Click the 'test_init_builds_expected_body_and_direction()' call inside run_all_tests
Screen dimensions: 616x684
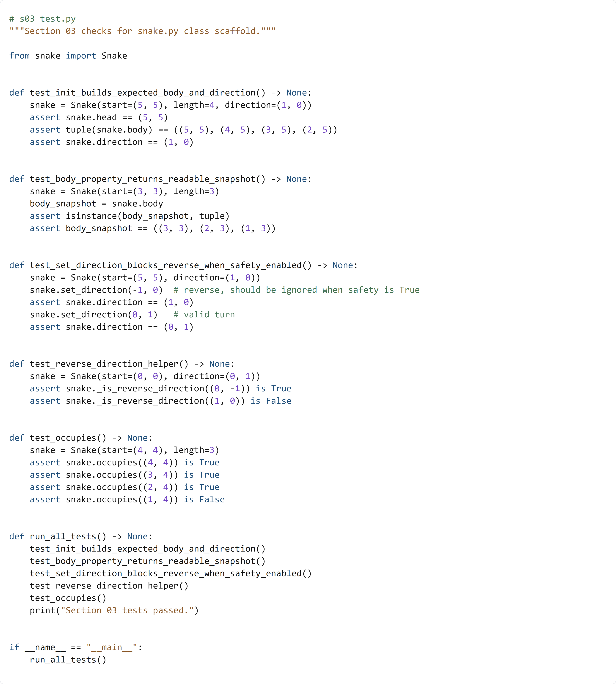(x=148, y=549)
